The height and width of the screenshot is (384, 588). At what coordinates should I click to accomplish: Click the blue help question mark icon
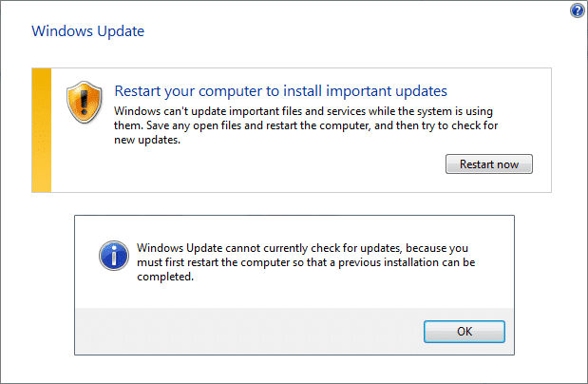click(577, 10)
